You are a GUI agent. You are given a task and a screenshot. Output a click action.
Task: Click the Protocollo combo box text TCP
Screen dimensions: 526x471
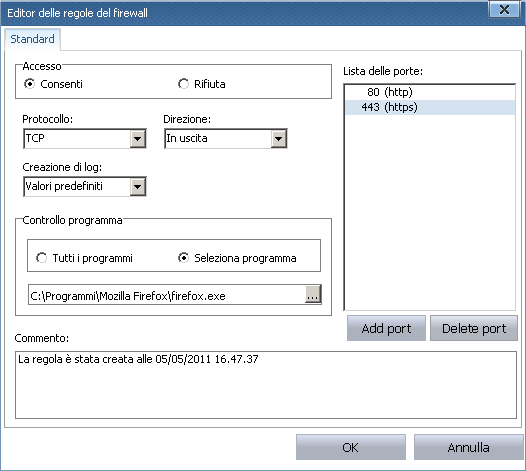[35, 138]
